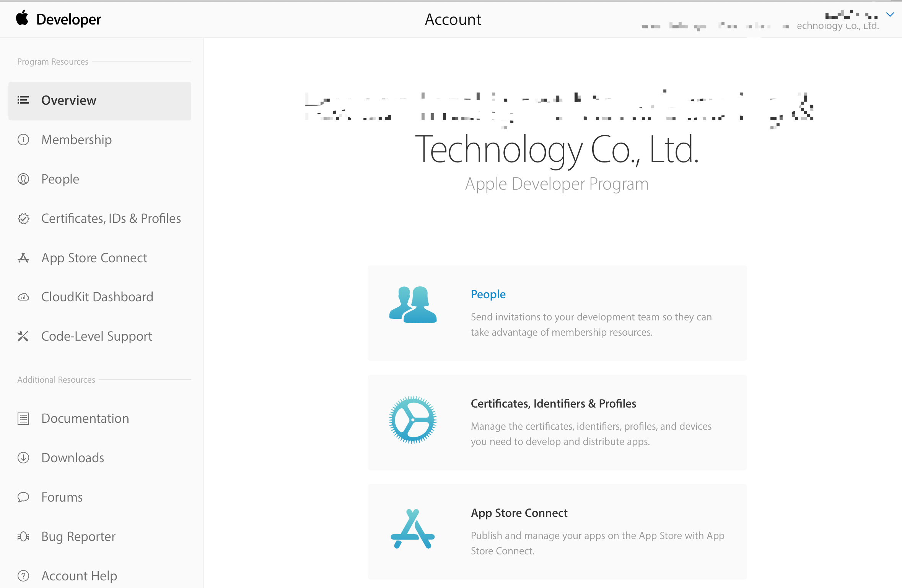Open Documentation in Additional Resources

pos(85,418)
